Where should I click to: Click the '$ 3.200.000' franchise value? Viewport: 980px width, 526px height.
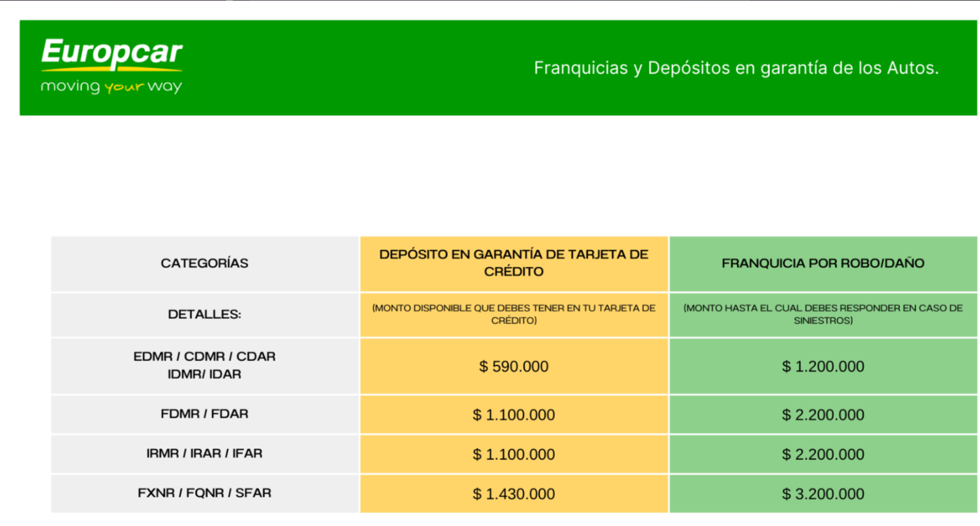(x=823, y=494)
